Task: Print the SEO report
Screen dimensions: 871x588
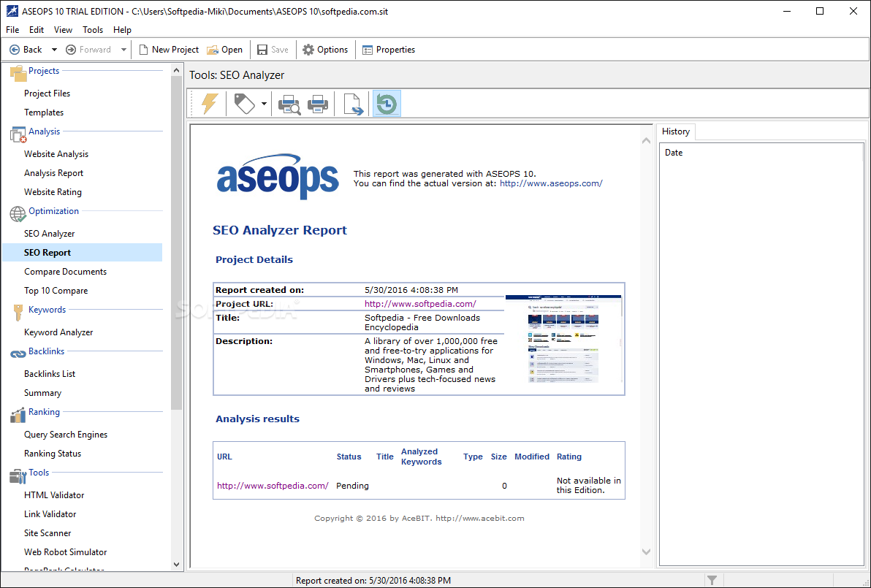Action: [318, 104]
